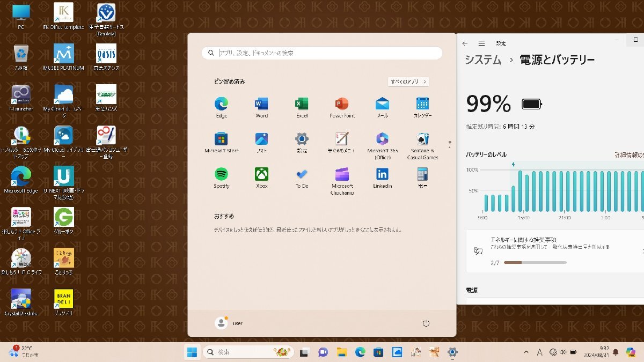Open File Explorer from the taskbar
644x362 pixels.
tap(341, 352)
